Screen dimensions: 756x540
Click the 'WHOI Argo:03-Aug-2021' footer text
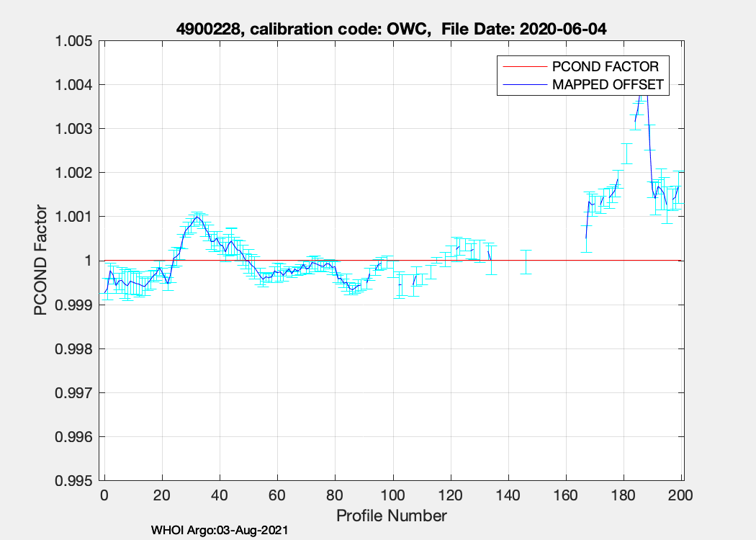point(220,531)
